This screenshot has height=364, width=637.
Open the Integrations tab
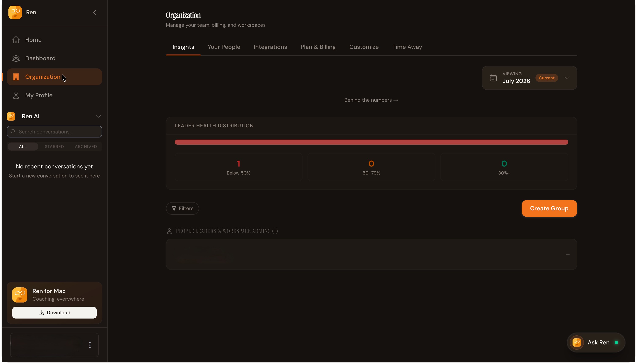pyautogui.click(x=270, y=47)
